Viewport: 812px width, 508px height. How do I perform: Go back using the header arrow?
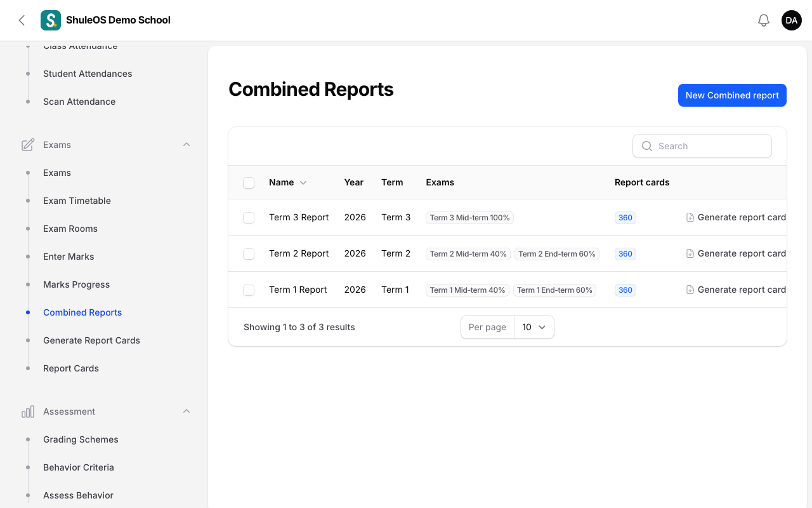pos(22,20)
